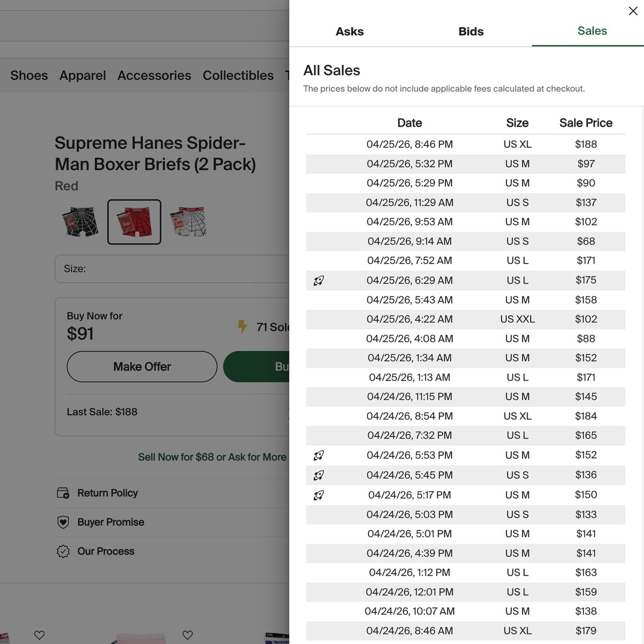Click the Supreme Hanes Spider-Man Boxer Briefs title
This screenshot has height=644, width=644.
[x=155, y=153]
